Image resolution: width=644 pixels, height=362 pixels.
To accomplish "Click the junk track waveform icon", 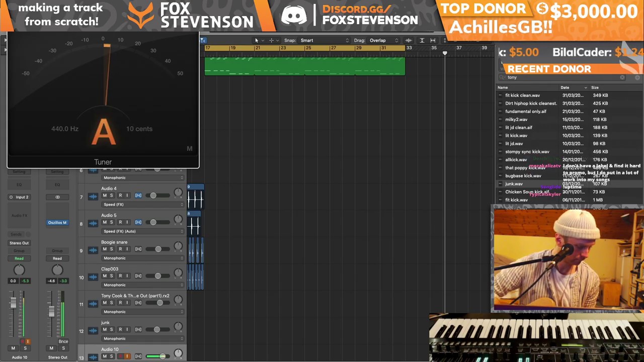I will click(93, 331).
